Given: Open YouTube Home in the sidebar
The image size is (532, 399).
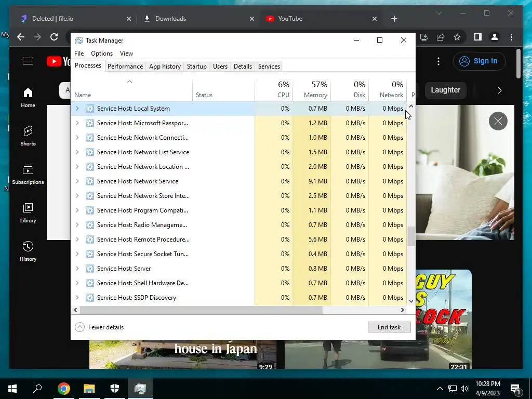Looking at the screenshot, I should pyautogui.click(x=28, y=98).
